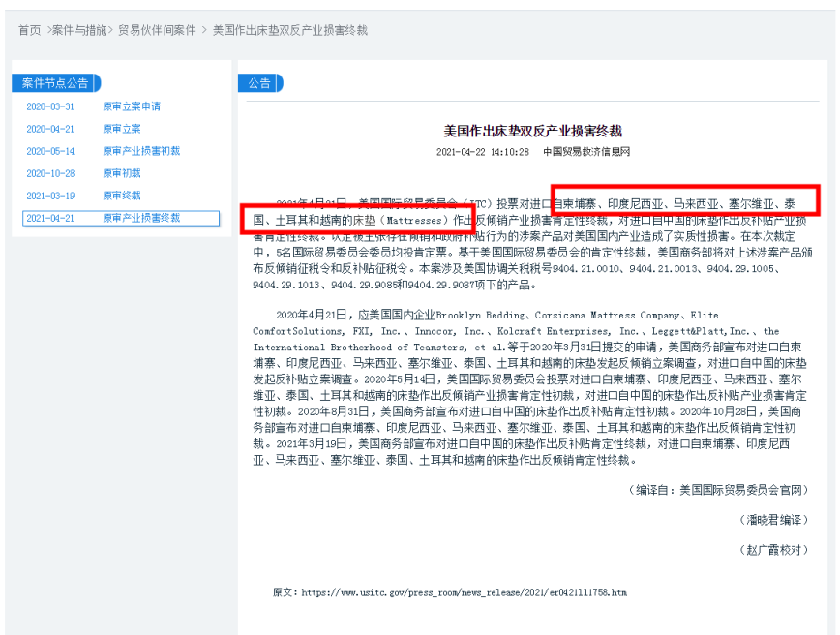Open the 原审立案 case record
This screenshot has width=840, height=635.
[x=121, y=128]
